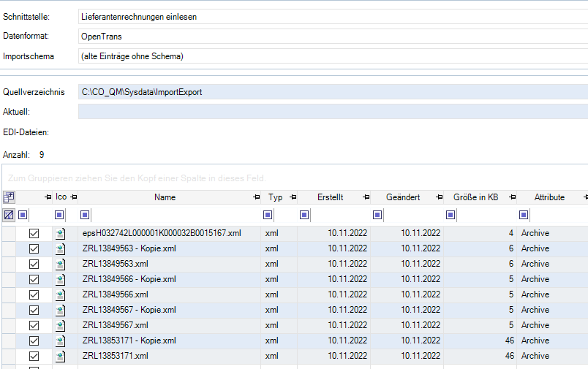Open the column chooser icon in grid corner
This screenshot has width=588, height=369.
click(9, 197)
